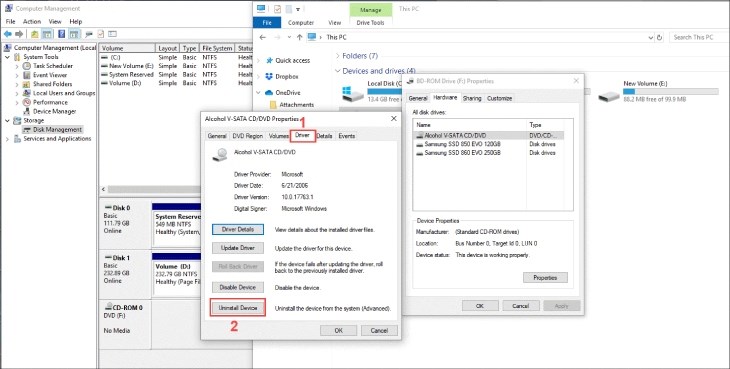The image size is (730, 369).
Task: Open Sharing tab in BD-ROM Properties
Action: [x=472, y=98]
